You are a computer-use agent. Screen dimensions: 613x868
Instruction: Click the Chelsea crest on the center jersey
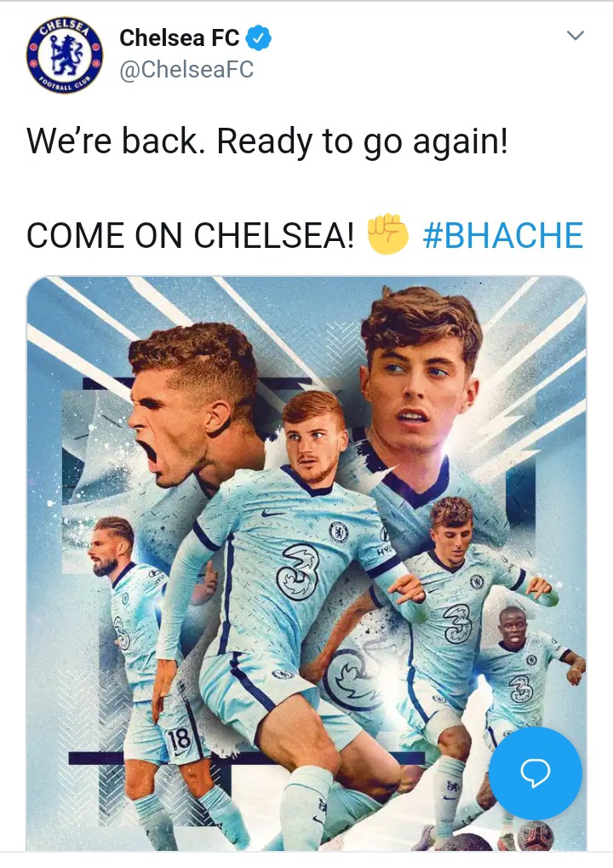click(x=338, y=532)
